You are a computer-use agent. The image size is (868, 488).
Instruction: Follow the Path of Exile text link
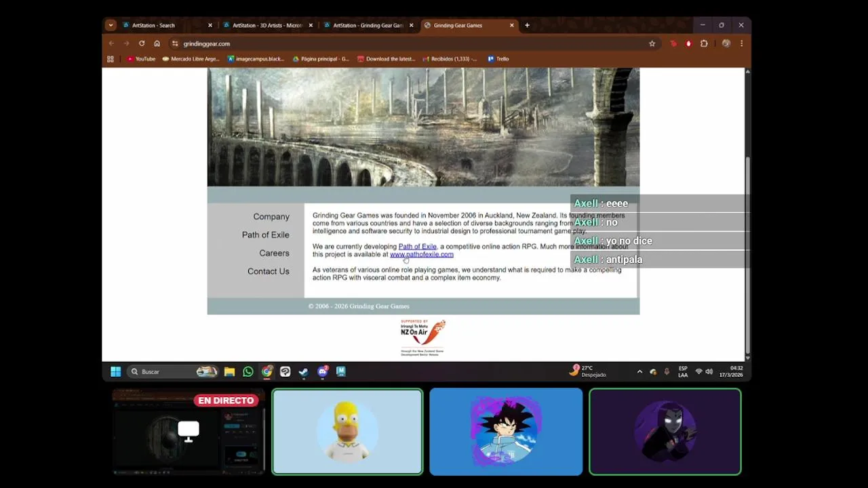417,247
